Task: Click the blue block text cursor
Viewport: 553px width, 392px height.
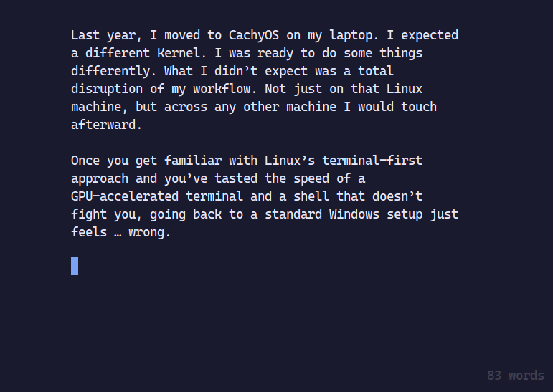Action: click(75, 266)
